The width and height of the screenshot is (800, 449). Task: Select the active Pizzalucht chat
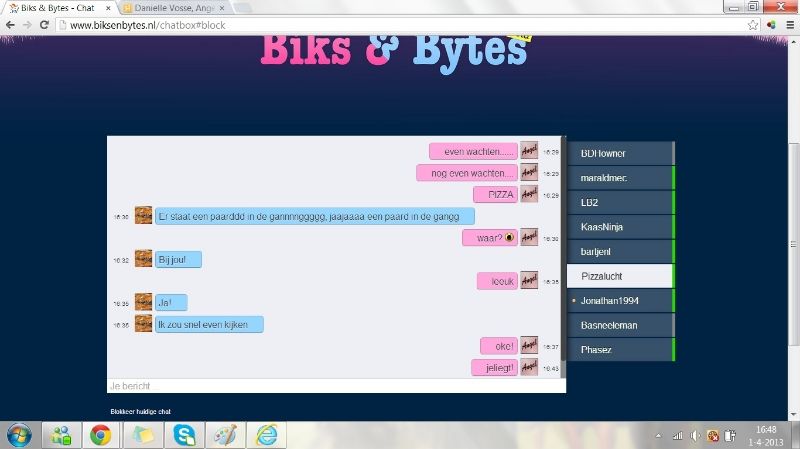(x=620, y=276)
